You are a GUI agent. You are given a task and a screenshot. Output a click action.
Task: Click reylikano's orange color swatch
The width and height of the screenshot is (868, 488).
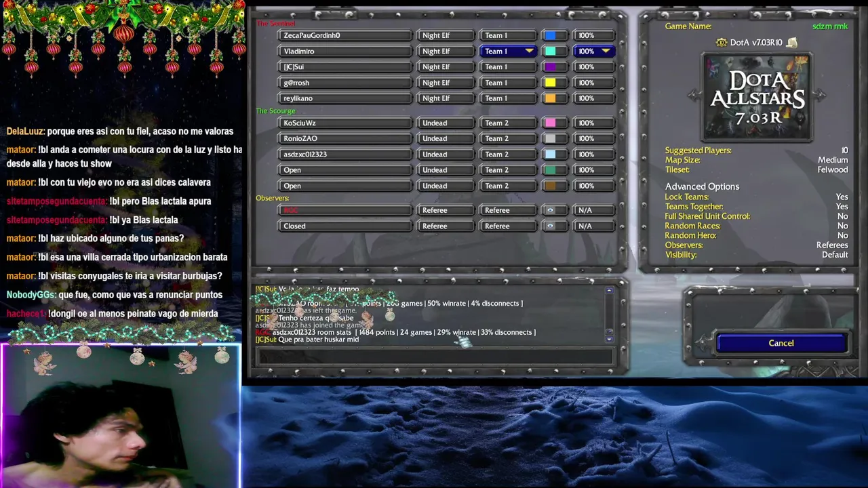tap(551, 98)
